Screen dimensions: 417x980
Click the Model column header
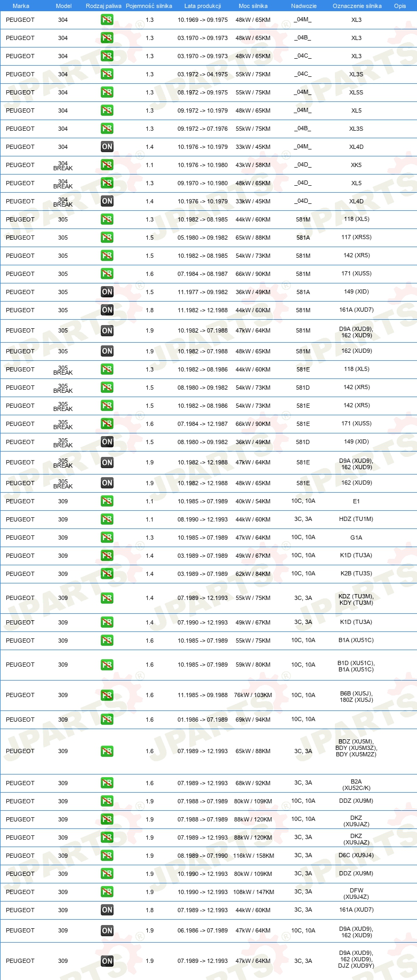pos(63,6)
